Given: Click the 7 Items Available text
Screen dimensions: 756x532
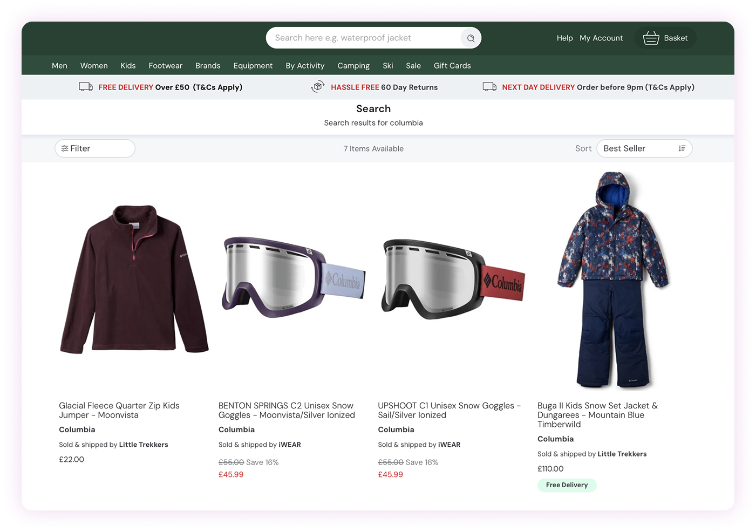Looking at the screenshot, I should (373, 148).
